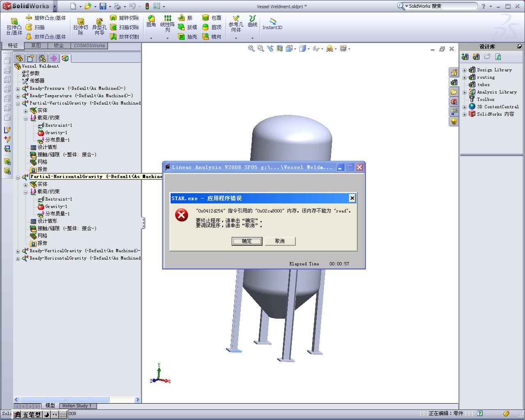Click the 曲线 curves tool
Image resolution: width=525 pixels, height=420 pixels.
(253, 21)
